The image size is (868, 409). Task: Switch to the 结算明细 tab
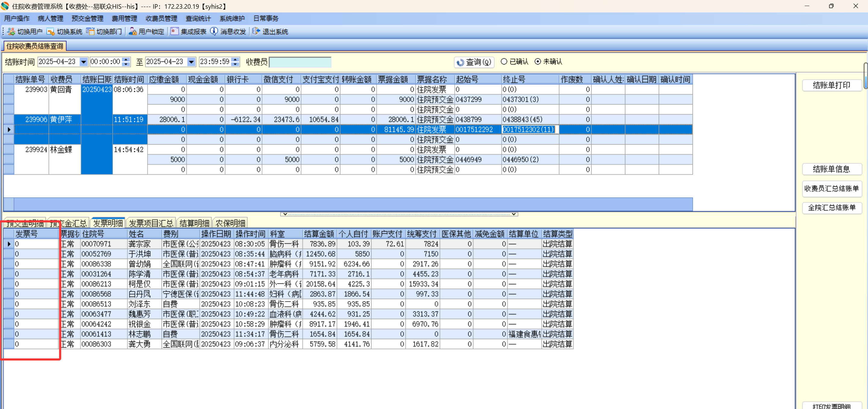tap(194, 223)
